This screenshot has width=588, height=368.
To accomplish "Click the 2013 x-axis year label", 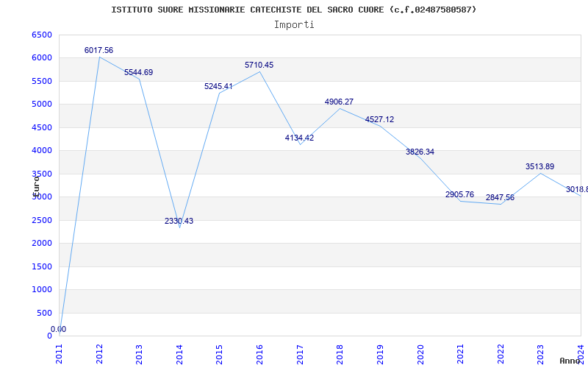I will 139,354.
